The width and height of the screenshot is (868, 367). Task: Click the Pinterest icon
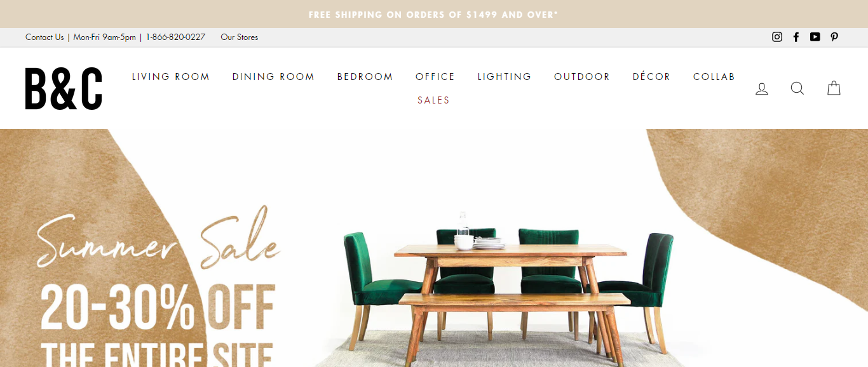point(834,37)
